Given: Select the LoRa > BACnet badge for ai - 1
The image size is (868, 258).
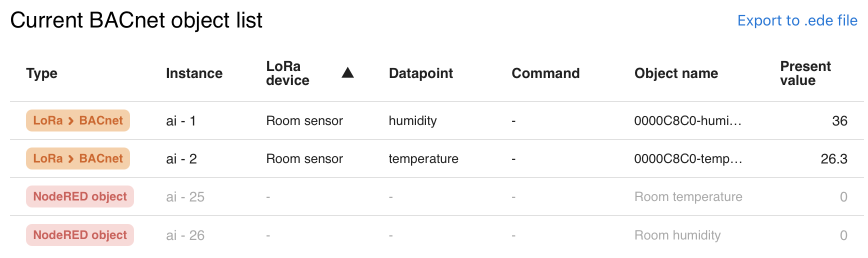Looking at the screenshot, I should (78, 120).
